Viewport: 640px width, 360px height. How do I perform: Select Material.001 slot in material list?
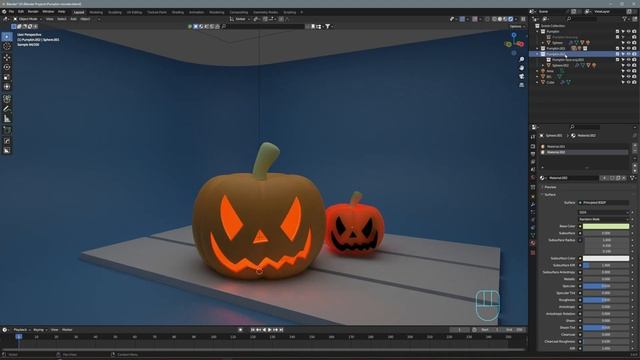click(584, 147)
